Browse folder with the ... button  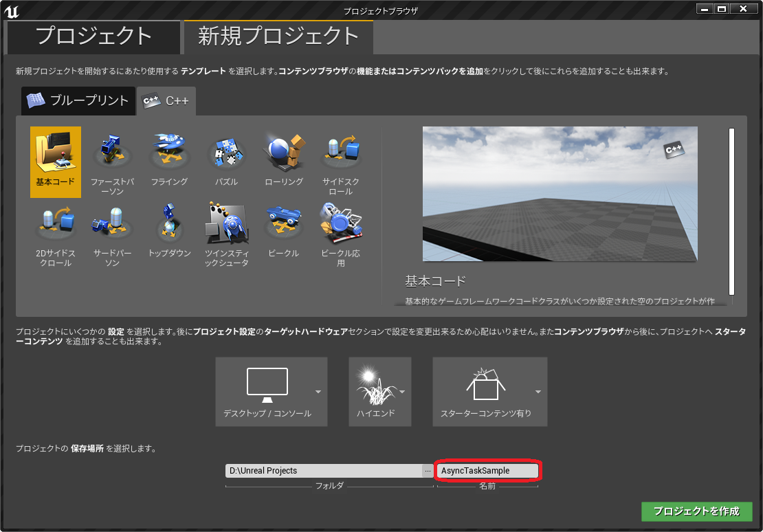pos(428,471)
